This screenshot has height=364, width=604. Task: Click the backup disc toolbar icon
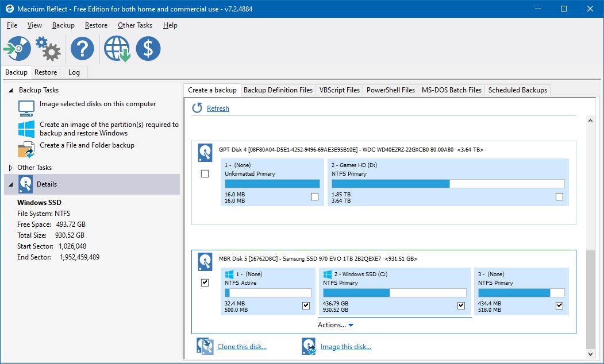point(17,48)
